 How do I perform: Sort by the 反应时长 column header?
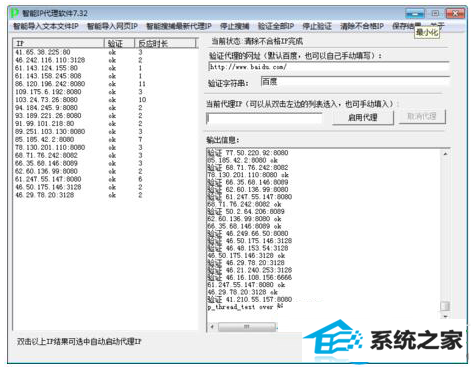[x=165, y=43]
